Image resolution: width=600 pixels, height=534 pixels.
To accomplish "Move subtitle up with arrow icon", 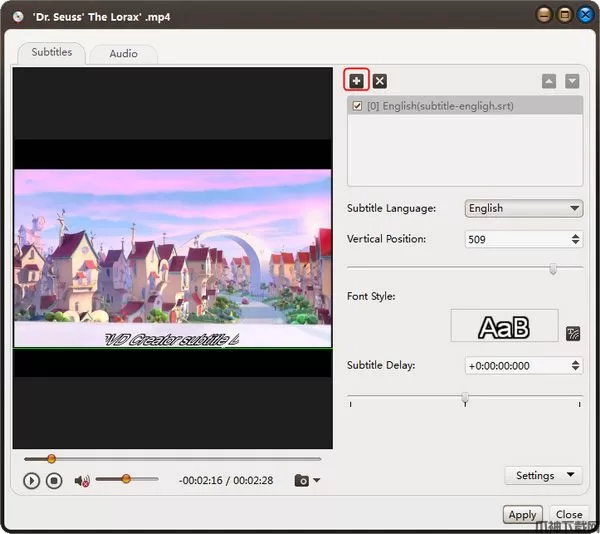I will coord(549,81).
